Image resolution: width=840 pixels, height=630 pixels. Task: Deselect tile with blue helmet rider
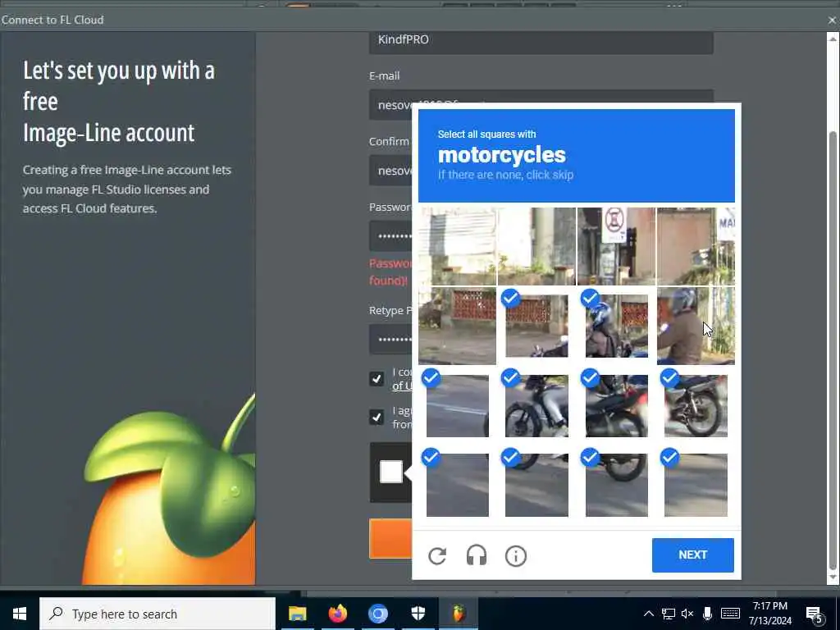point(616,326)
